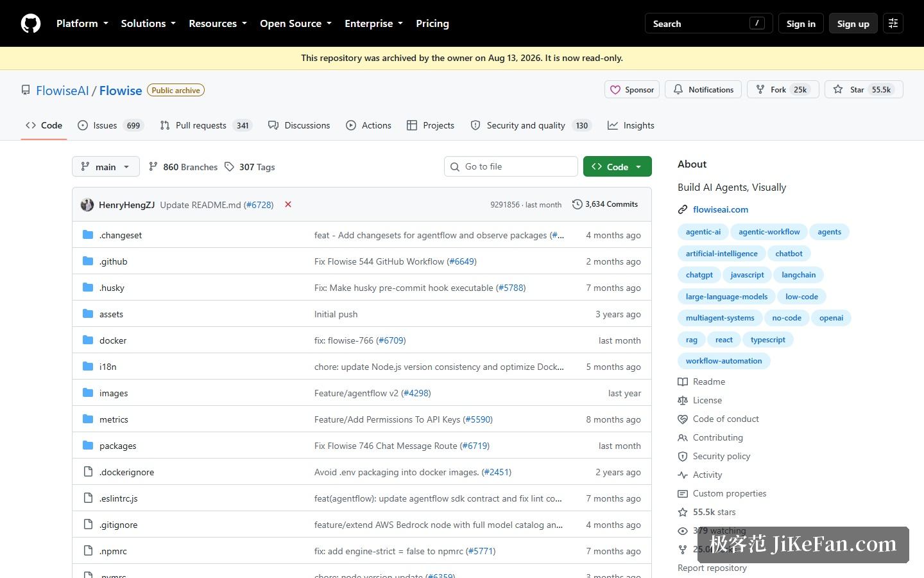Click the heart icon beside Code of conduct
This screenshot has width=924, height=578.
click(683, 419)
